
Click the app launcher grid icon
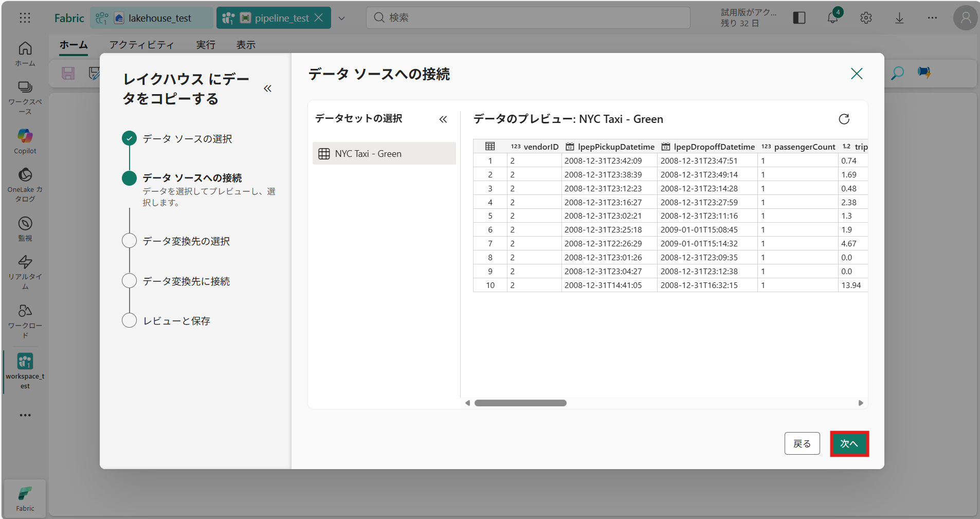25,18
